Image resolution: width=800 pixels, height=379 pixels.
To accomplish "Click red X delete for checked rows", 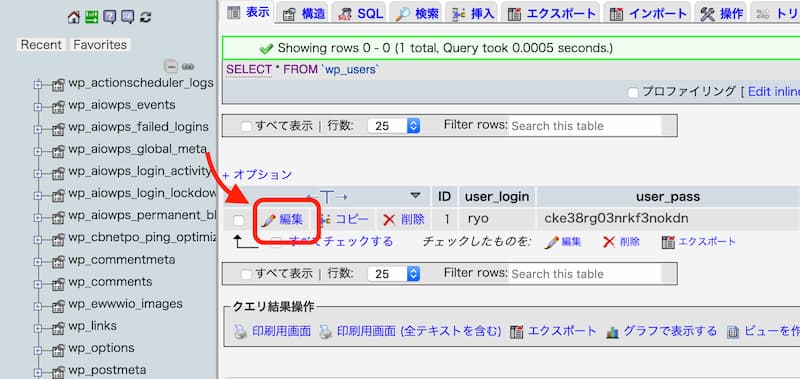I will pos(609,242).
